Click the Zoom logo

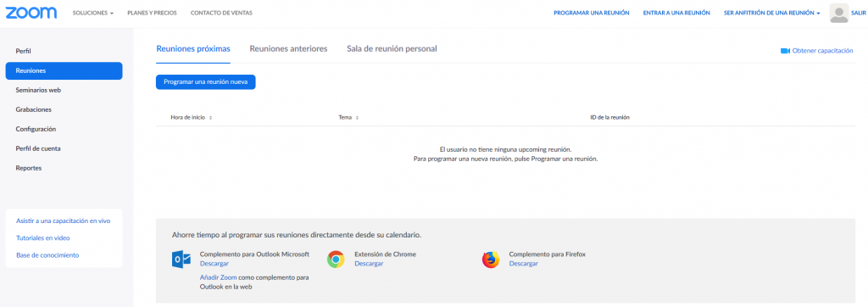(31, 13)
